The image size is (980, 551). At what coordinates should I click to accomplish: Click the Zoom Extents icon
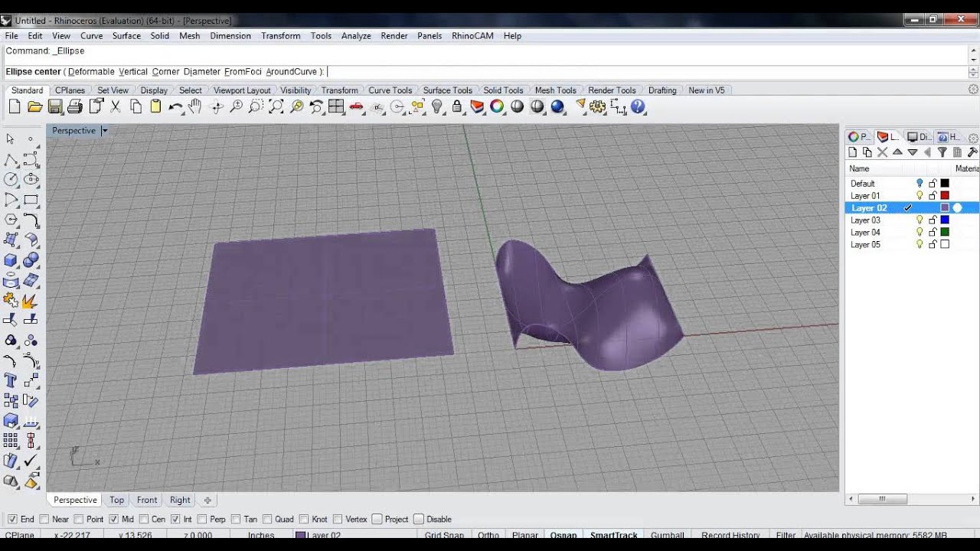point(276,107)
